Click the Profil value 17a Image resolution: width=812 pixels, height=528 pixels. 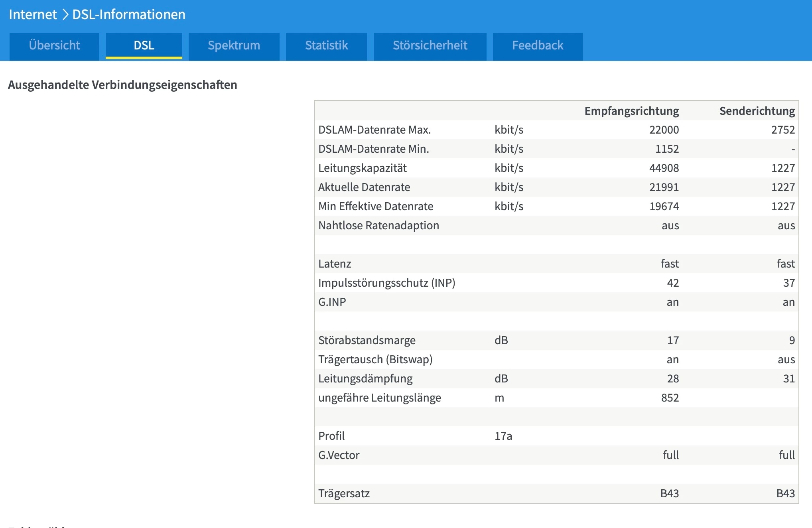click(503, 436)
